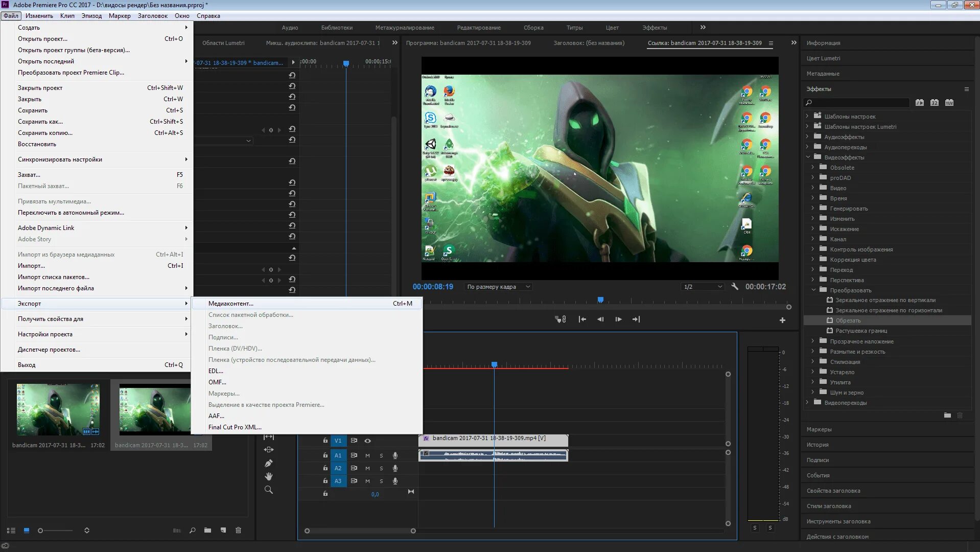The height and width of the screenshot is (552, 980).
Task: Click the trash icon in project panel
Action: pyautogui.click(x=238, y=531)
